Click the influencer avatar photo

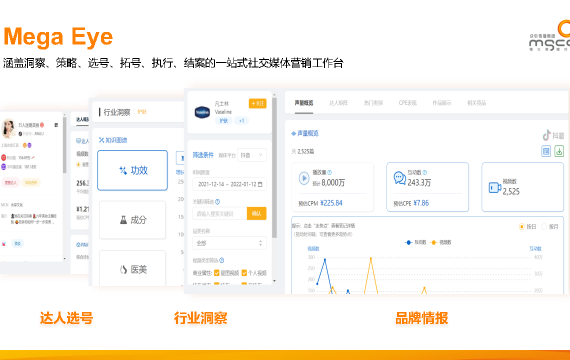click(8, 128)
